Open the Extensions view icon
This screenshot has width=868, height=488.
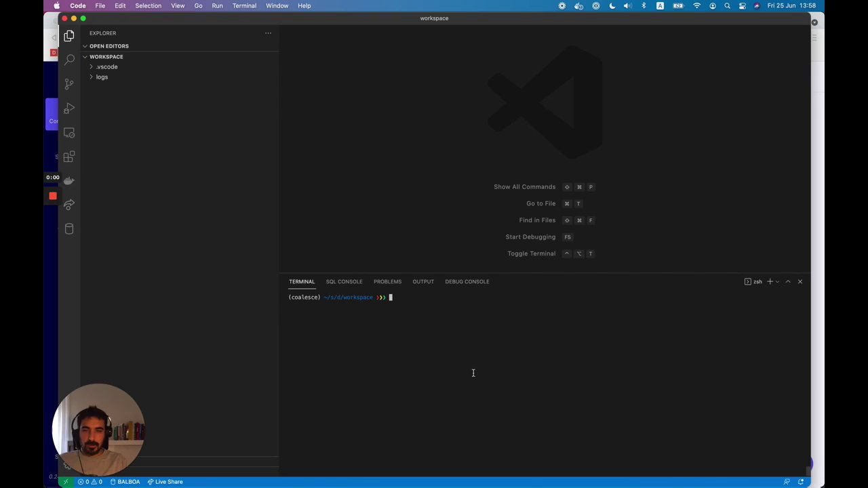[x=69, y=157]
